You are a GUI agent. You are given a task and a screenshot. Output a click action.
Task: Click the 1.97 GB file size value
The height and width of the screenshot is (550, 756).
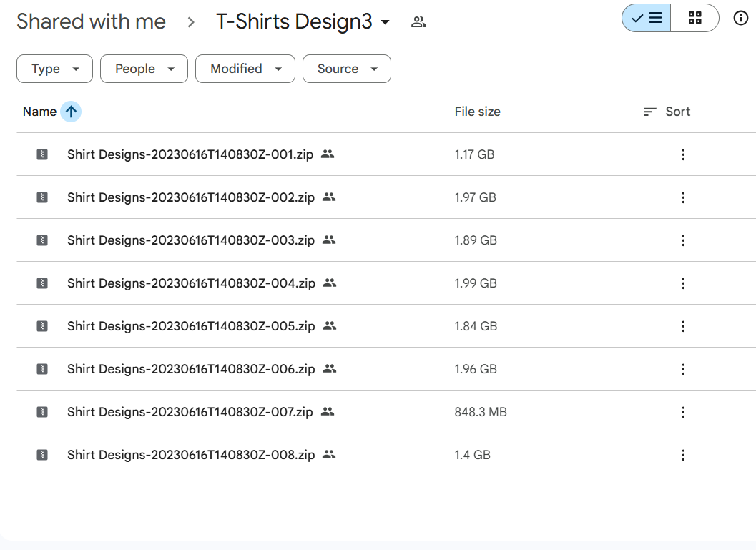pyautogui.click(x=476, y=197)
